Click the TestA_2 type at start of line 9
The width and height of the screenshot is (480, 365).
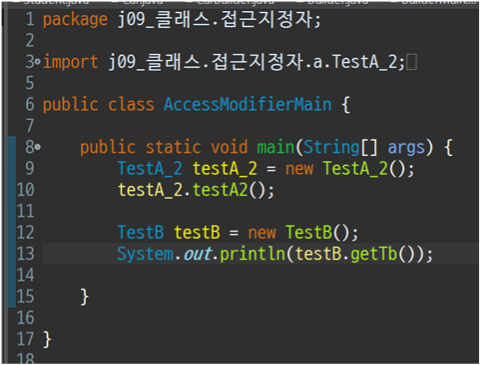click(x=150, y=168)
